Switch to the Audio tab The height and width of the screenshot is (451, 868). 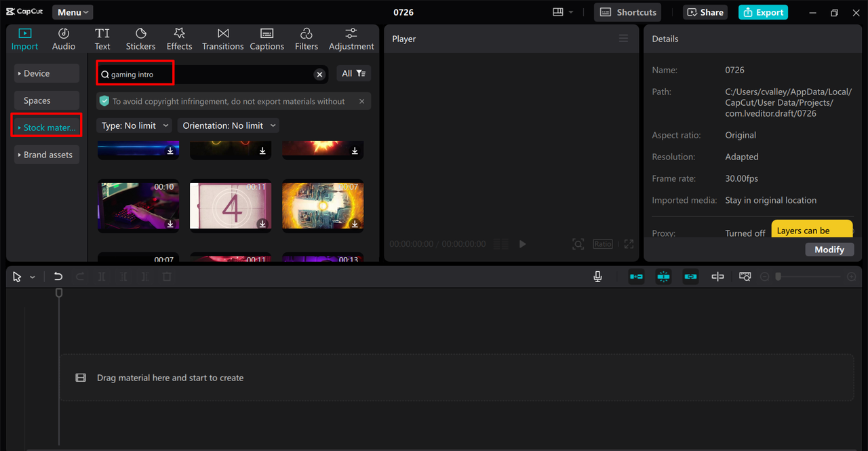point(64,39)
